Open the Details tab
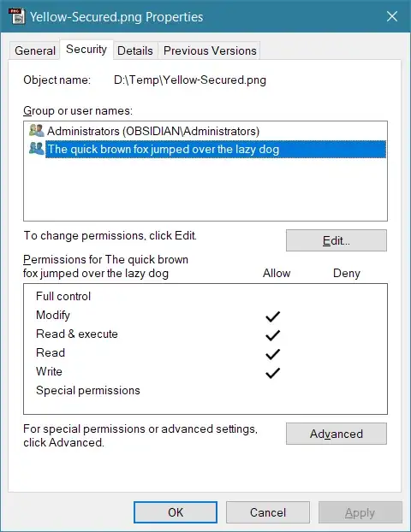Viewport: 411px width, 532px height. coord(135,50)
